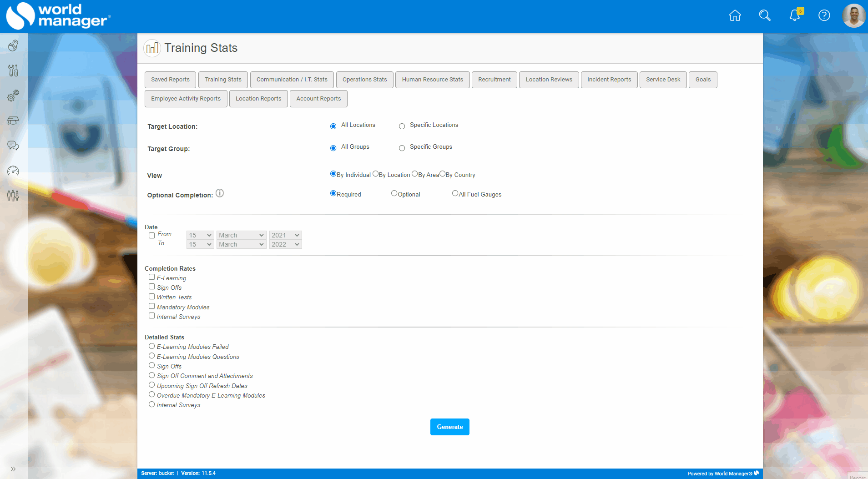
Task: Open the notifications bell icon
Action: pos(795,16)
